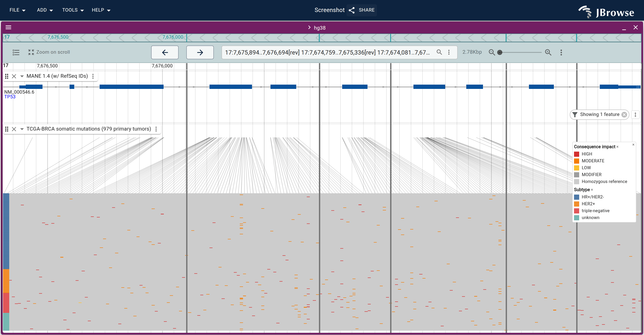
Task: Open MANE 1.4 track menu
Action: click(93, 76)
